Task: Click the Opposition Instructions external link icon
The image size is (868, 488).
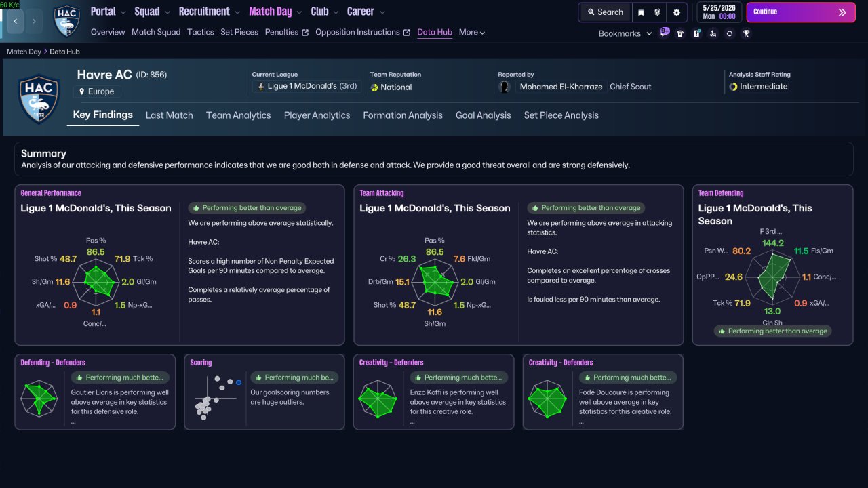Action: coord(407,33)
